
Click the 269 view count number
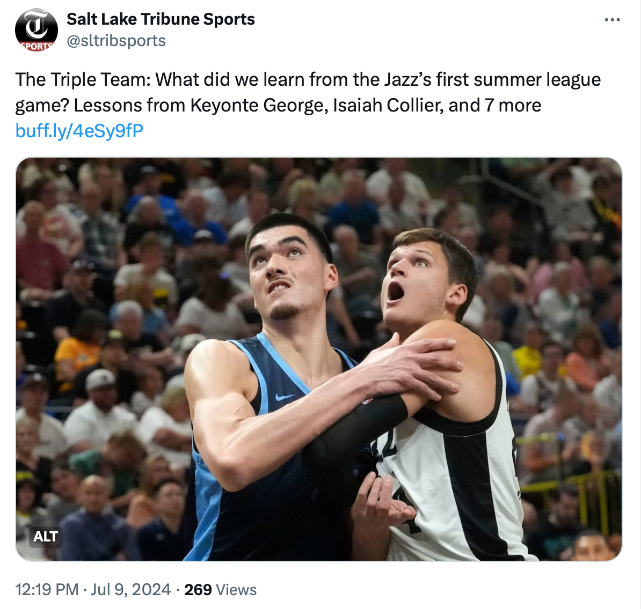(198, 589)
